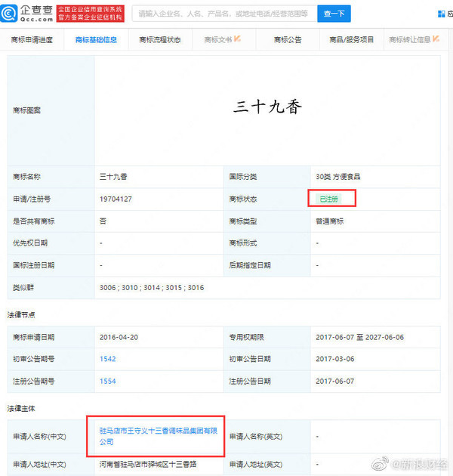
Task: Open preliminary announcement issue 1542 link
Action: (107, 359)
